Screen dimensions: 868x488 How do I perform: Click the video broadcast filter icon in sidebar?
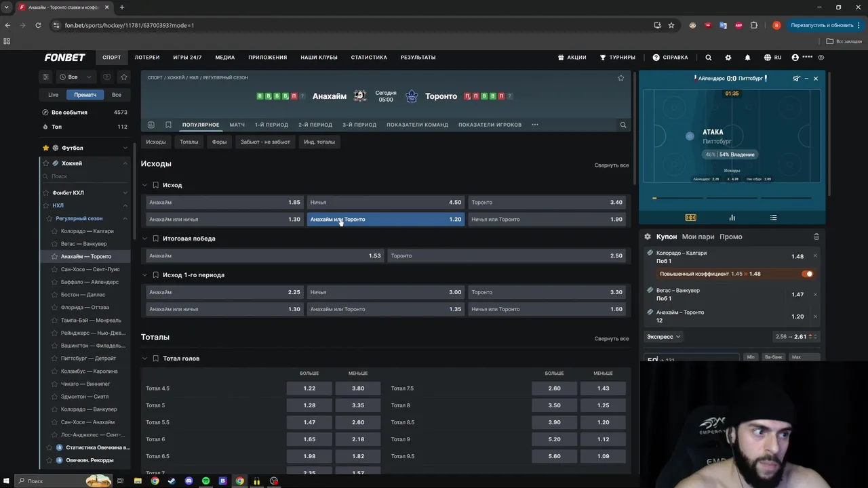(106, 77)
